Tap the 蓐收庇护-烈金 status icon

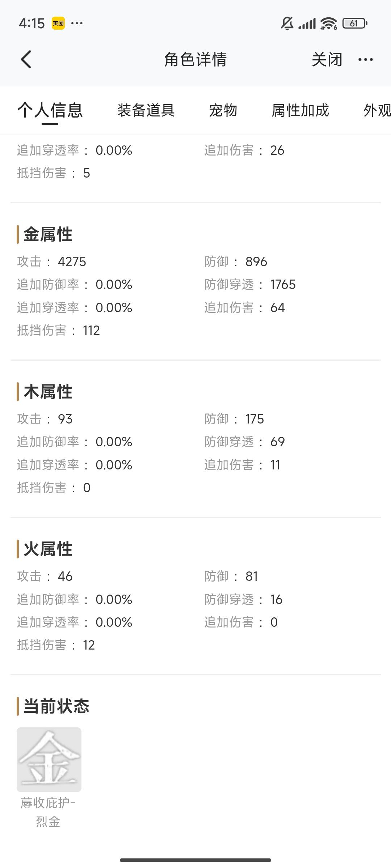pos(49,759)
